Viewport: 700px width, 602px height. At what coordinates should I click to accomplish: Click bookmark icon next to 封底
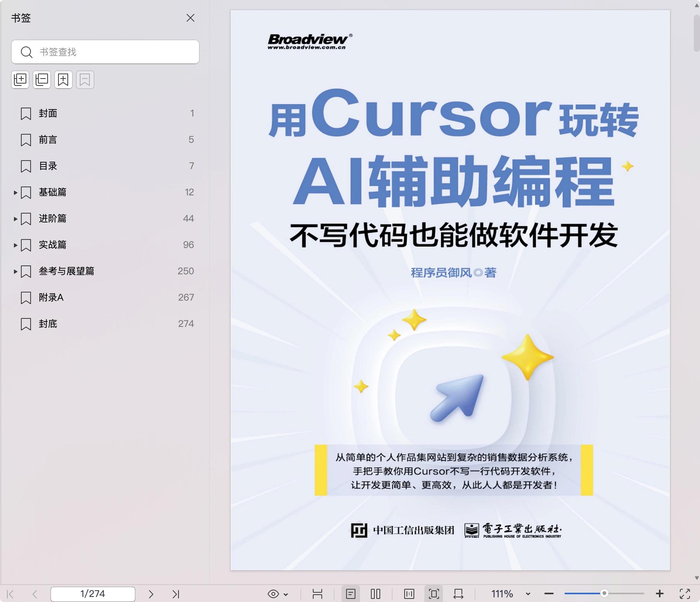26,324
